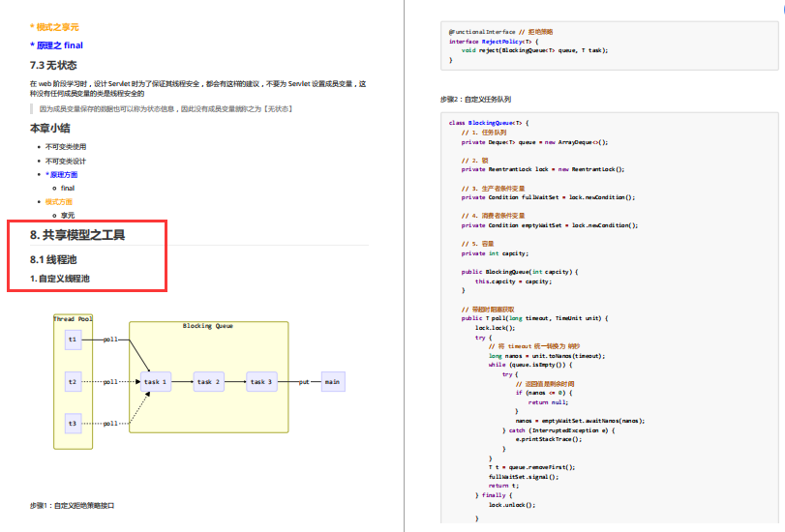Click the 'lock.lock();' code line
Screen dimensions: 785x532
point(496,328)
